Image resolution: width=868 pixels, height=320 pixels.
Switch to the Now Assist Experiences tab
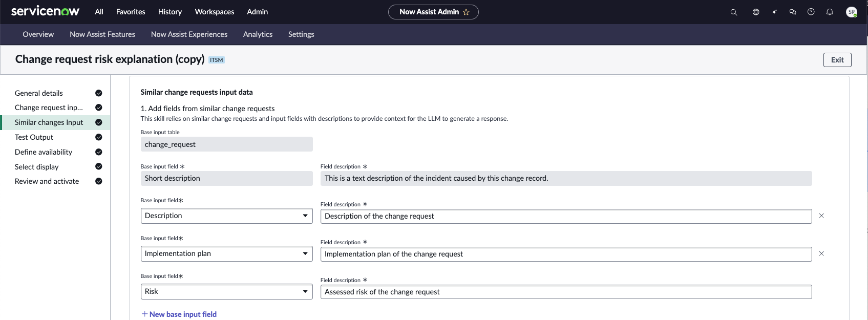point(189,34)
